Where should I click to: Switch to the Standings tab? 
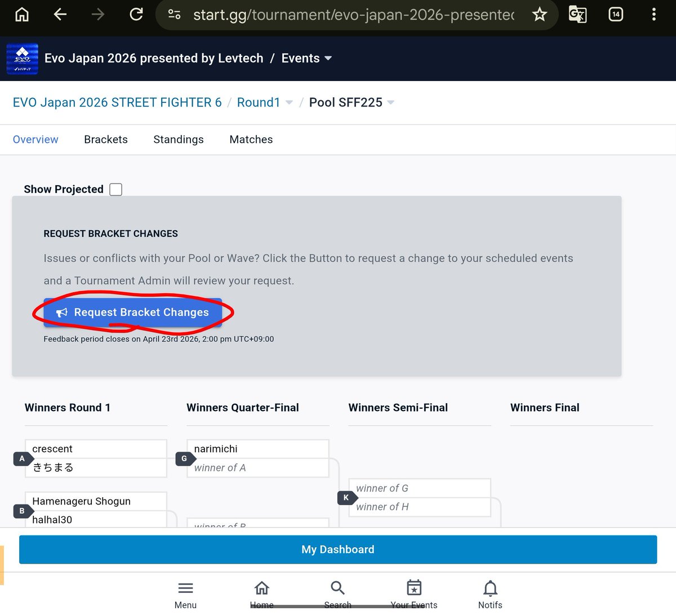click(179, 140)
